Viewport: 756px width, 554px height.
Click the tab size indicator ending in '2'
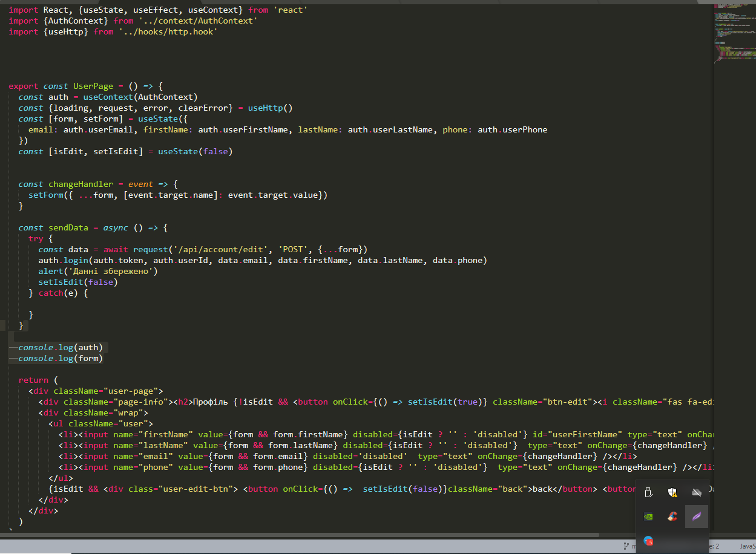coord(714,546)
